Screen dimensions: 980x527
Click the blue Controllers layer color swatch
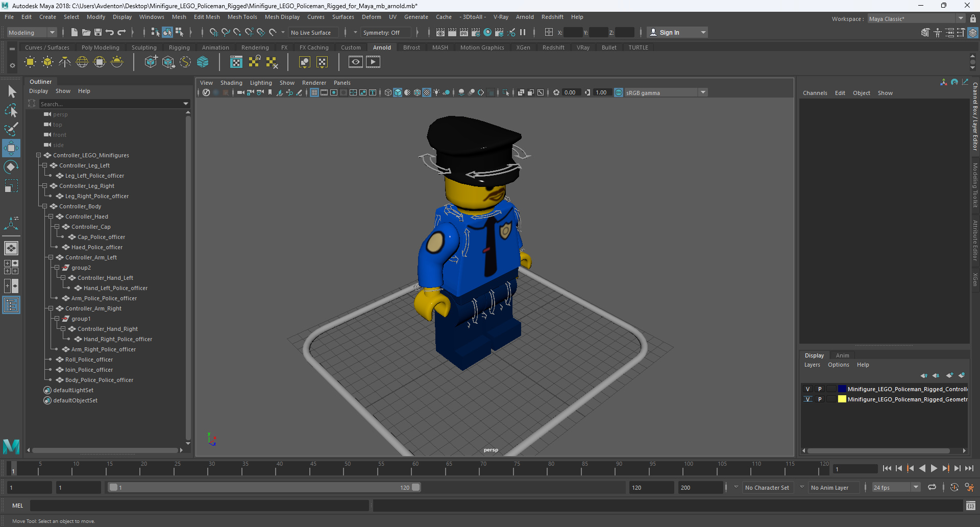[842, 389]
